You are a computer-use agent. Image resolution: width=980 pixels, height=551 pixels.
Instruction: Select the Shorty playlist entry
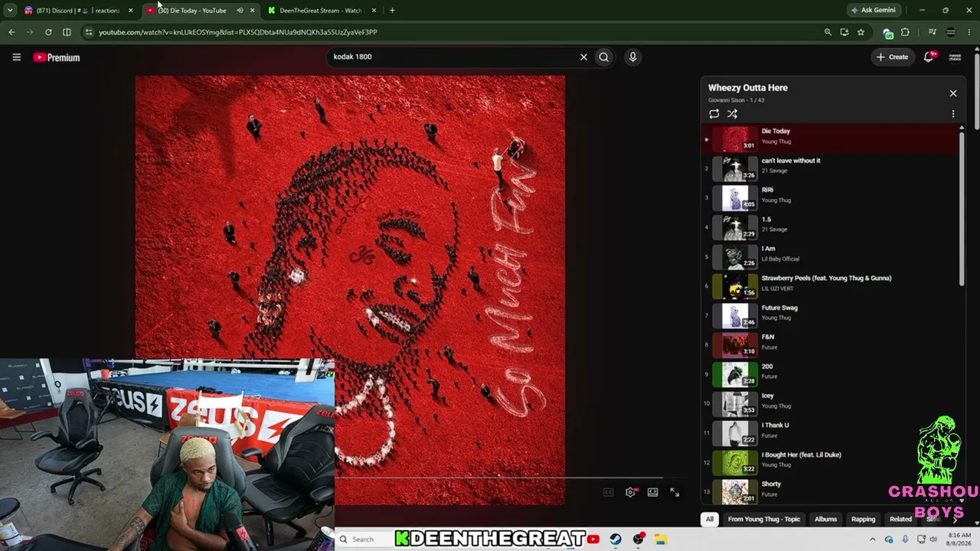pos(831,491)
